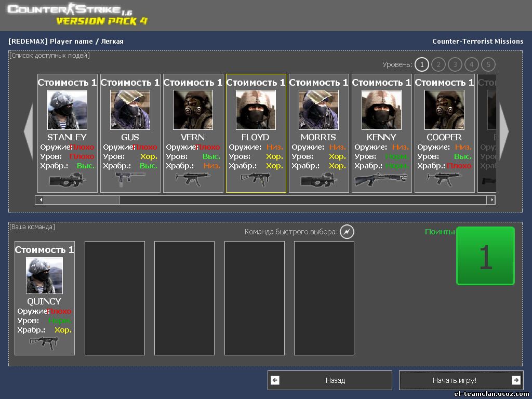Select Stanley's portrait thumbnail

(x=67, y=110)
